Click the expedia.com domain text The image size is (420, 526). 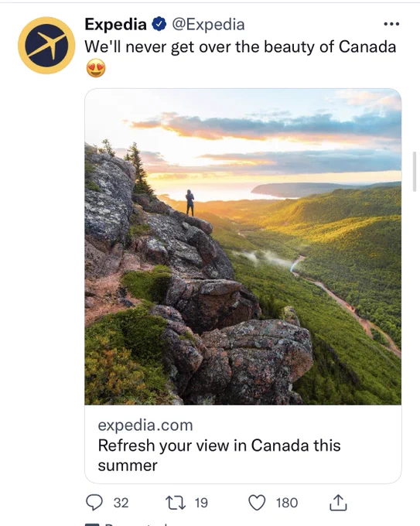[x=145, y=425]
